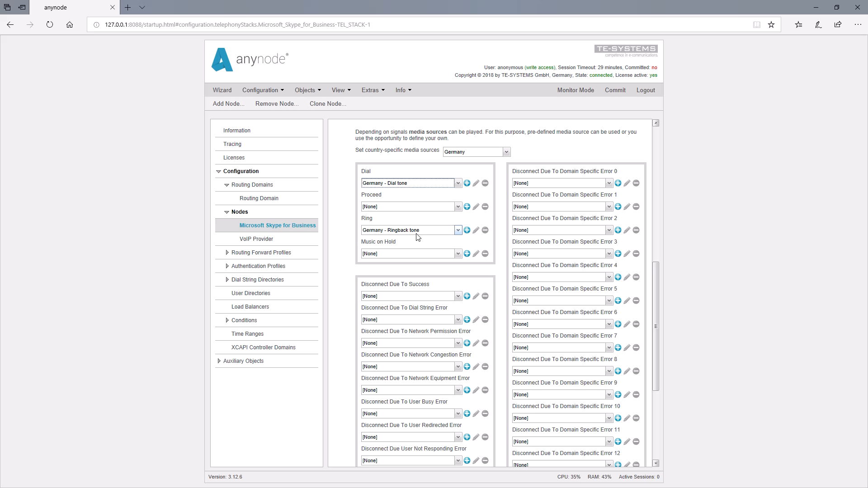Remove Disconnect Due To User Busy Error source

485,413
